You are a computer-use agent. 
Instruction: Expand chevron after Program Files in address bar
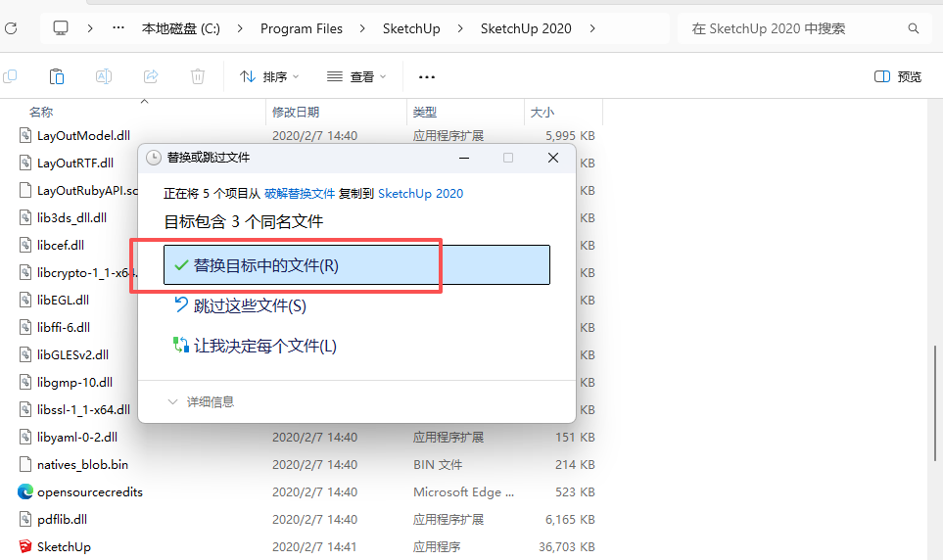click(x=362, y=28)
